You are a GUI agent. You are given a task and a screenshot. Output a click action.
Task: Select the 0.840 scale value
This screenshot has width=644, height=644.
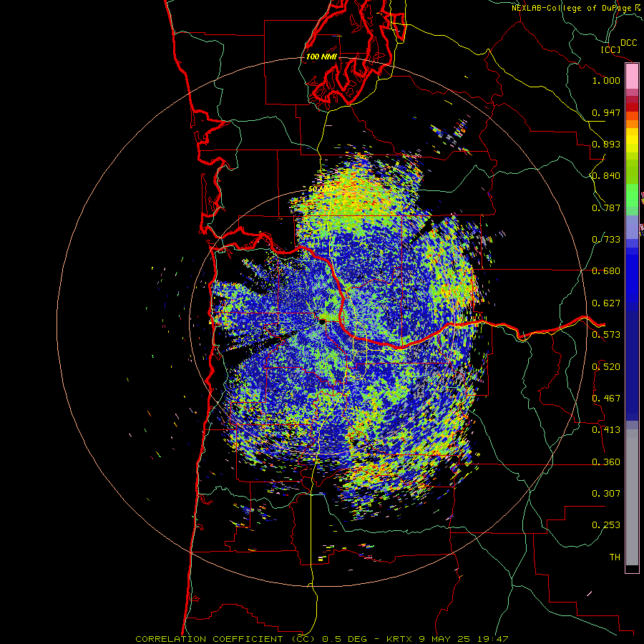(x=606, y=176)
